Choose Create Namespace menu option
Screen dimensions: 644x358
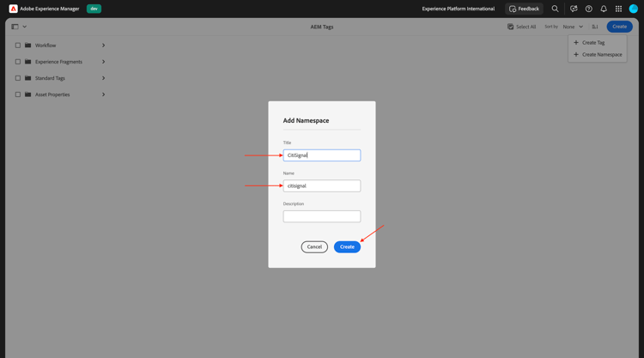pyautogui.click(x=598, y=55)
